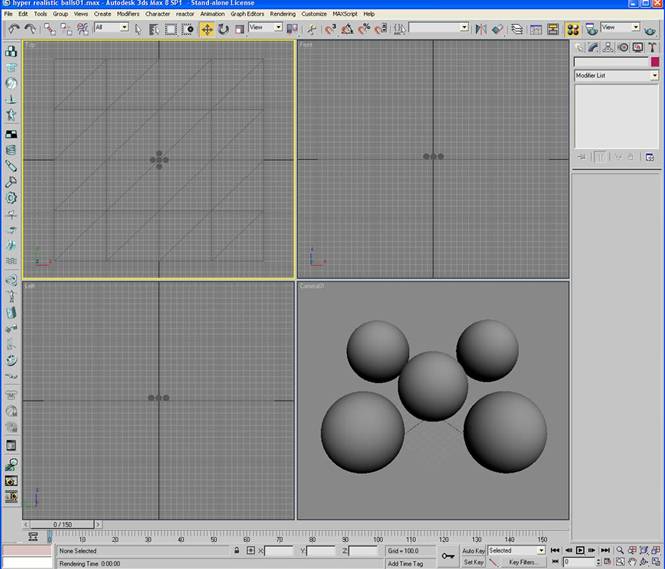Click the Configure Modifier Sets icon

(649, 157)
